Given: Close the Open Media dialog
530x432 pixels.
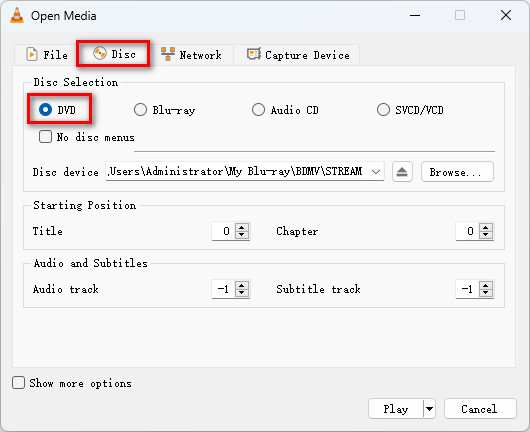Looking at the screenshot, I should (x=506, y=15).
